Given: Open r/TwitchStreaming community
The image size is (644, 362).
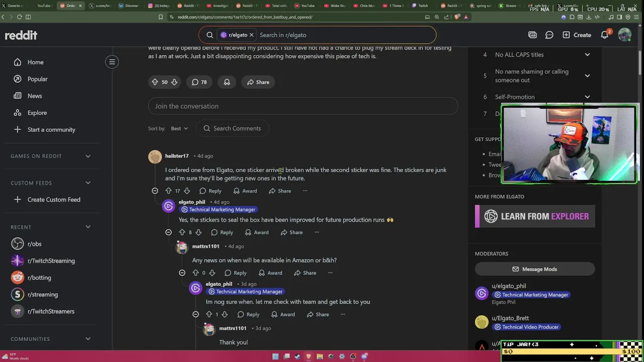Looking at the screenshot, I should click(50, 261).
